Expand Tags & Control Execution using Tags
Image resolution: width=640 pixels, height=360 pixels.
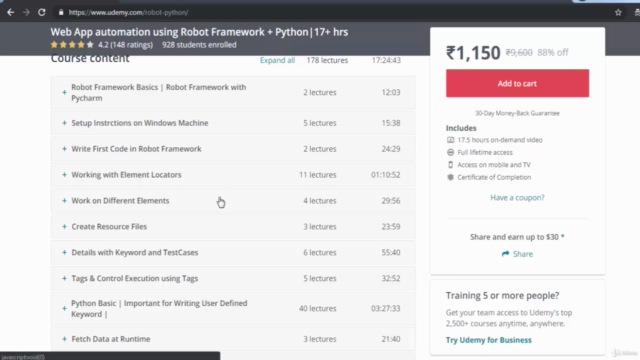pos(233,278)
